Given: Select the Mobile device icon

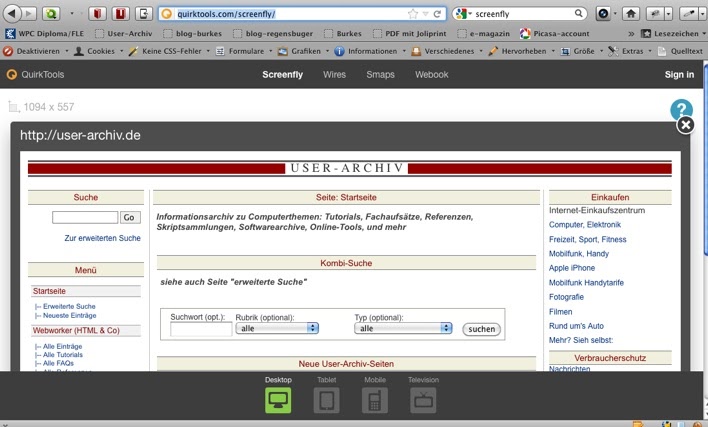Looking at the screenshot, I should (375, 400).
